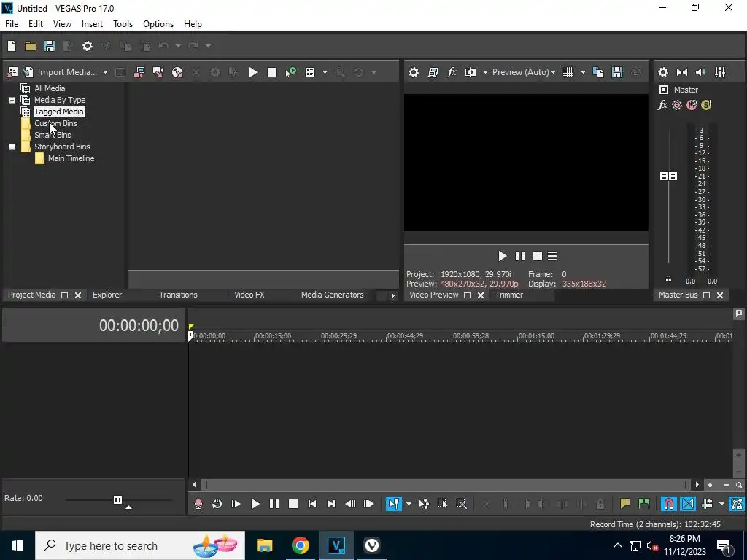Click the Import Media icon
This screenshot has height=560, width=747.
point(28,72)
